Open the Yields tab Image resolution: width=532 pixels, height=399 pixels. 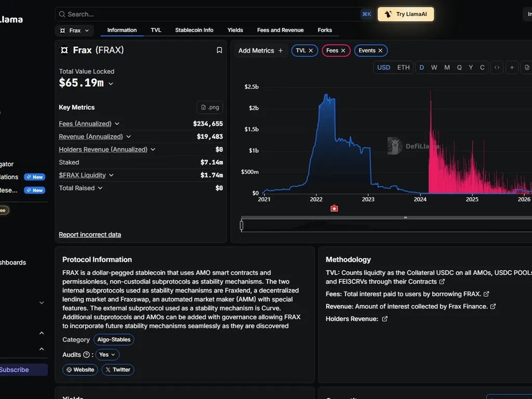coord(235,30)
